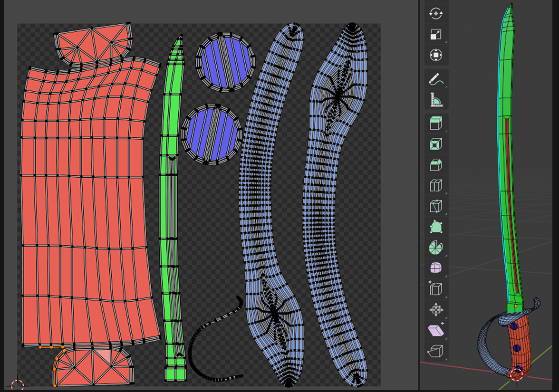The height and width of the screenshot is (392, 559).
Task: Select the Scale tool
Action: pyautogui.click(x=436, y=35)
